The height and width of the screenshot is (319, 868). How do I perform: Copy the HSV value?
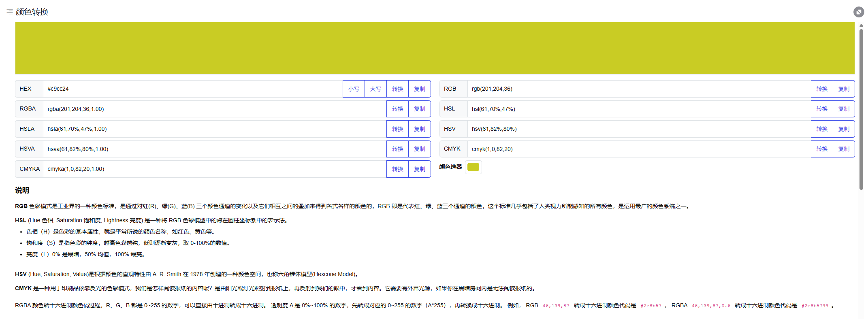tap(844, 129)
